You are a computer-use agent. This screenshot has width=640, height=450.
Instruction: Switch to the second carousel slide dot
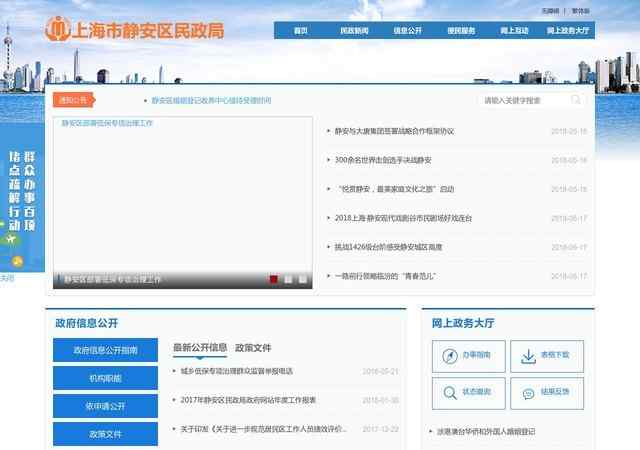pos(288,280)
